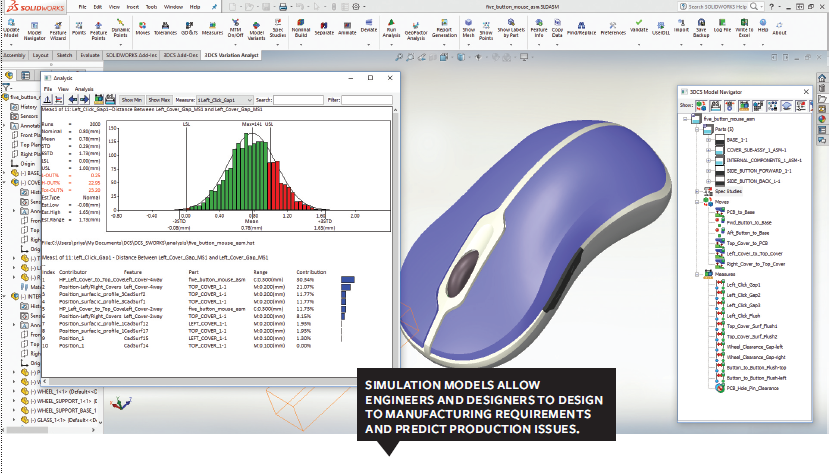This screenshot has width=833, height=473.
Task: Click the top contributor bar in chart
Action: coord(347,280)
